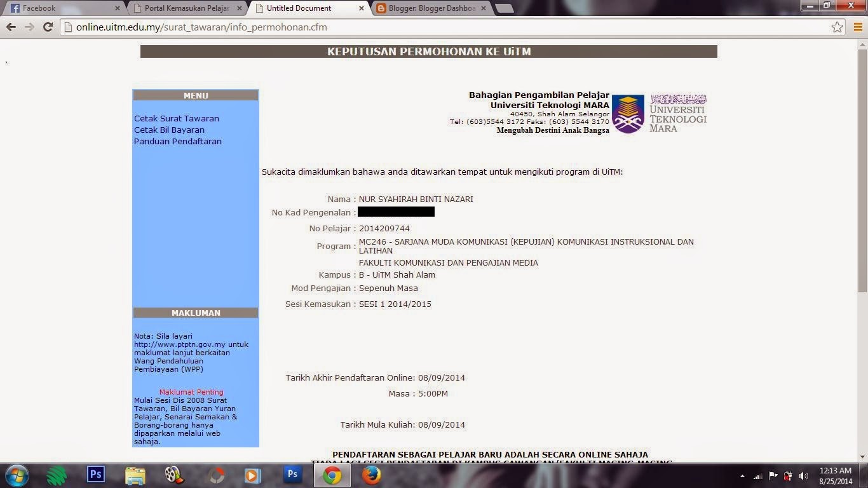Click the scrollbar down arrow
Viewport: 868px width, 488px height.
click(x=862, y=456)
